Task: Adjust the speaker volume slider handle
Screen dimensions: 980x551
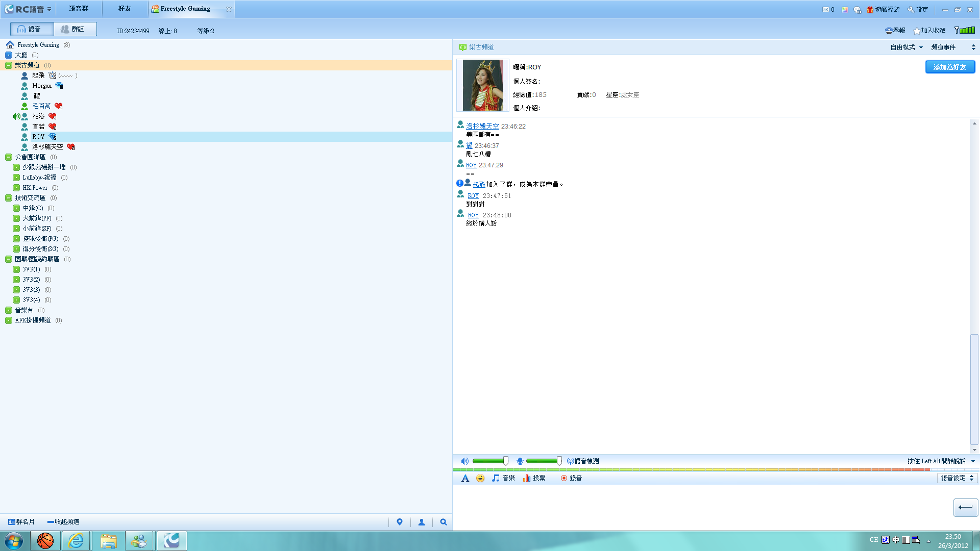Action: (x=505, y=461)
